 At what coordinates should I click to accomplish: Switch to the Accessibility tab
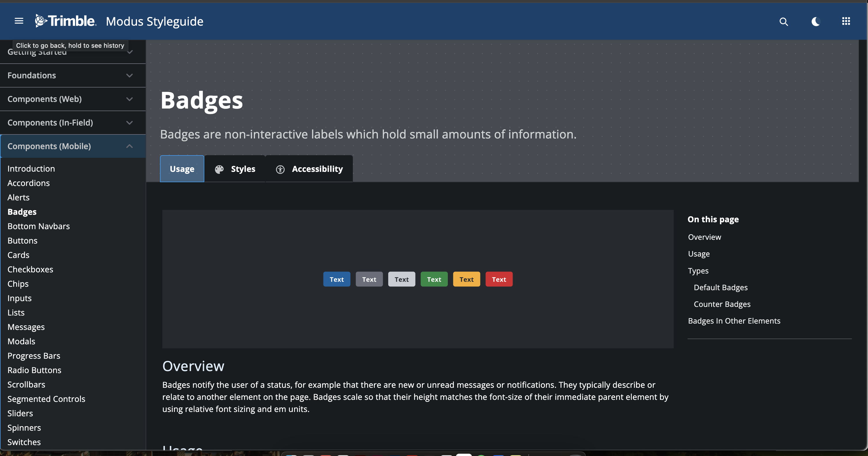click(x=317, y=169)
